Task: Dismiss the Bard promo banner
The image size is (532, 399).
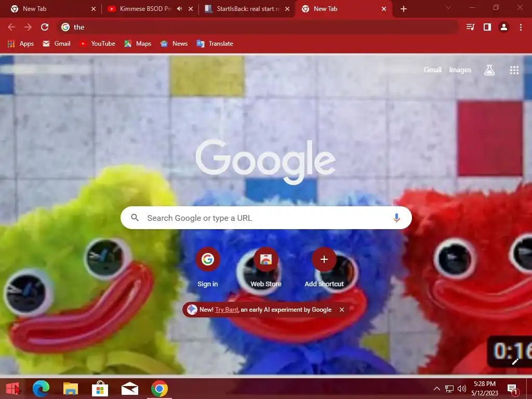Action: 342,310
